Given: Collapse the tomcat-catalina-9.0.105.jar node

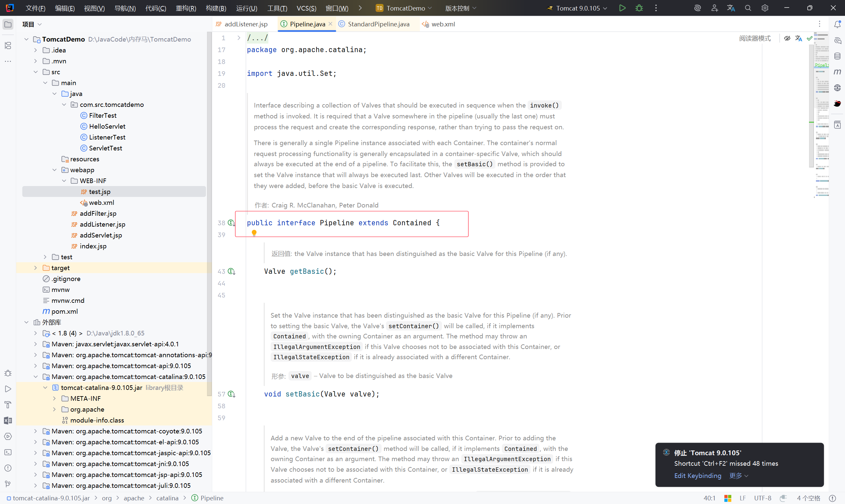Looking at the screenshot, I should (45, 388).
